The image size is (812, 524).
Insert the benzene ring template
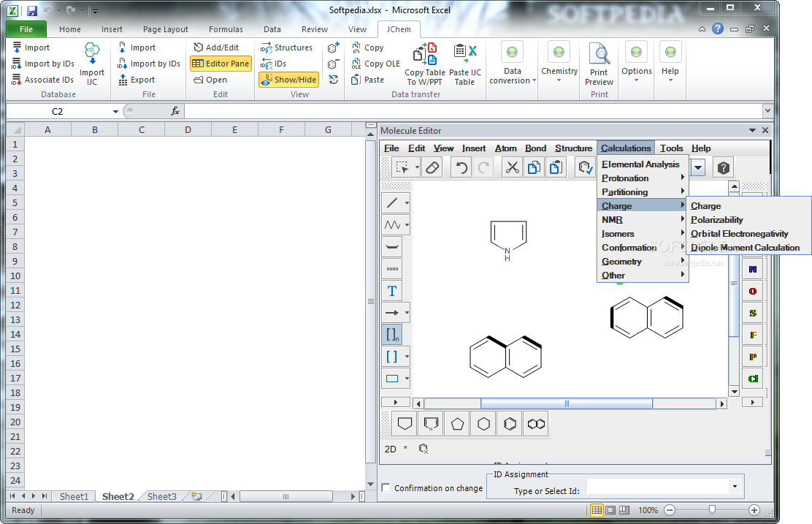pos(510,423)
